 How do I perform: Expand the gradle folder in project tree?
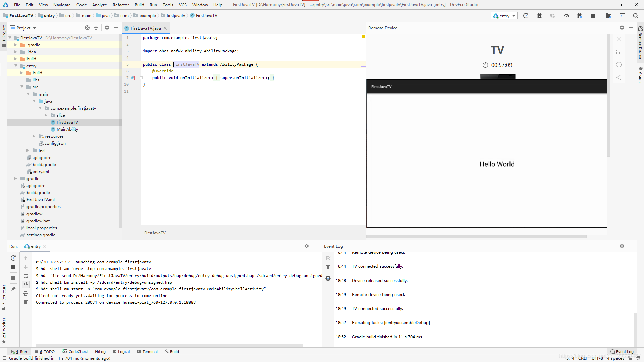tap(15, 179)
